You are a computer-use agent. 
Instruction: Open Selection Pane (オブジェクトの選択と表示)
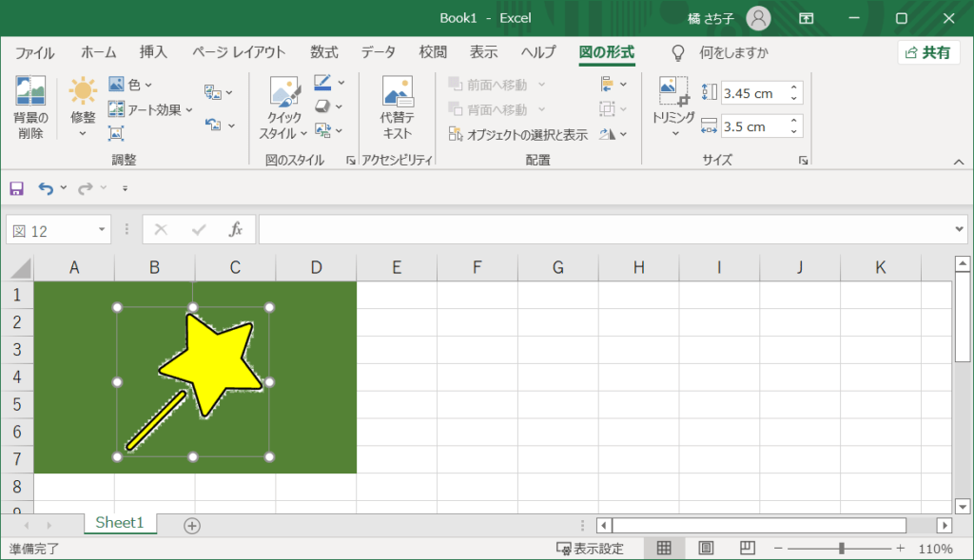pyautogui.click(x=518, y=135)
